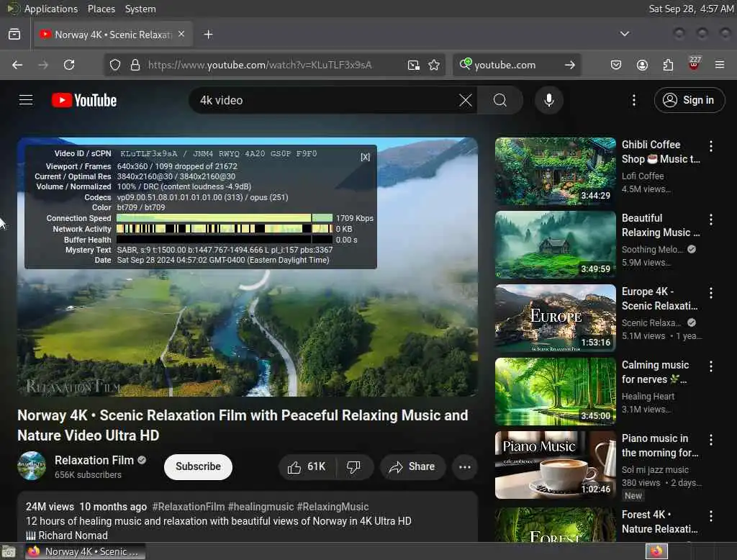Start voice search with the microphone

click(549, 100)
